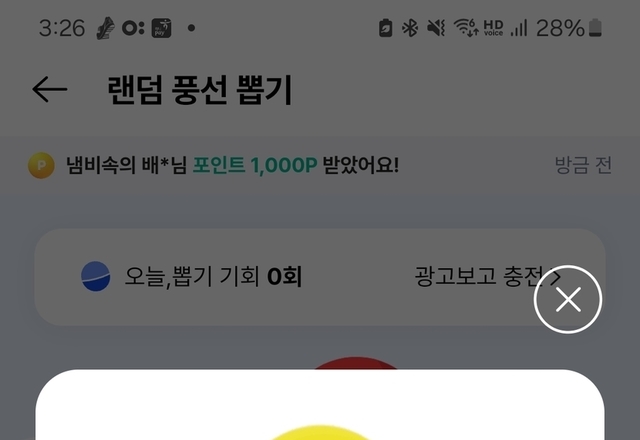The height and width of the screenshot is (440, 640).
Task: Tap the HD voice indicator icon
Action: pos(493,28)
